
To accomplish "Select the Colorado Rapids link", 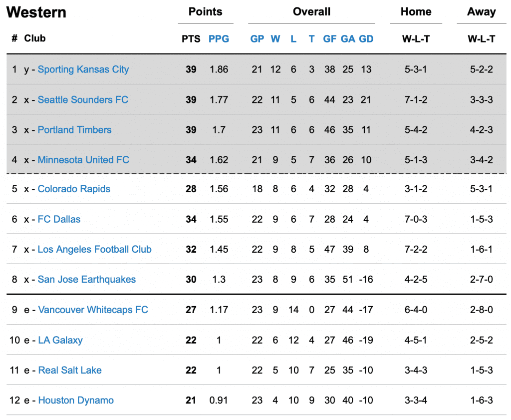I will (x=74, y=189).
